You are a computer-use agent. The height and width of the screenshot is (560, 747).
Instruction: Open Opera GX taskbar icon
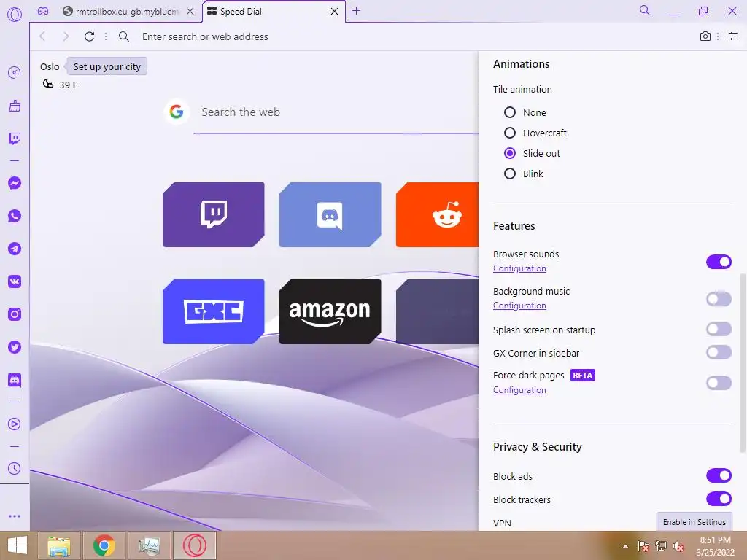[195, 545]
